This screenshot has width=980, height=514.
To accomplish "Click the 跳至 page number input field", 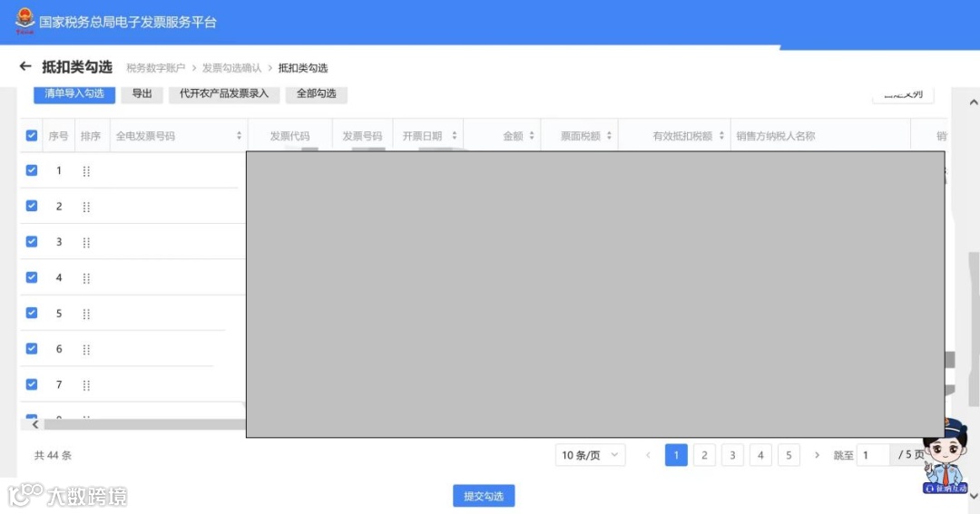I will (x=874, y=455).
